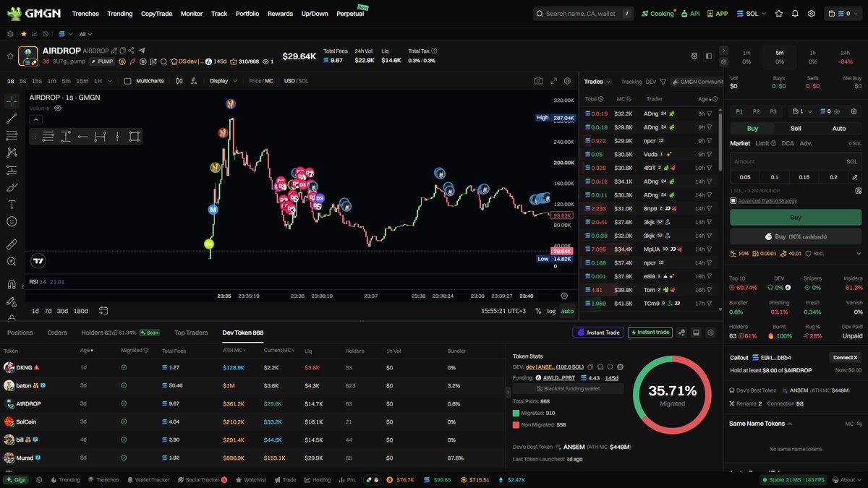This screenshot has width=868, height=488.
Task: Click the search name, CA, wallet box
Action: (x=584, y=13)
